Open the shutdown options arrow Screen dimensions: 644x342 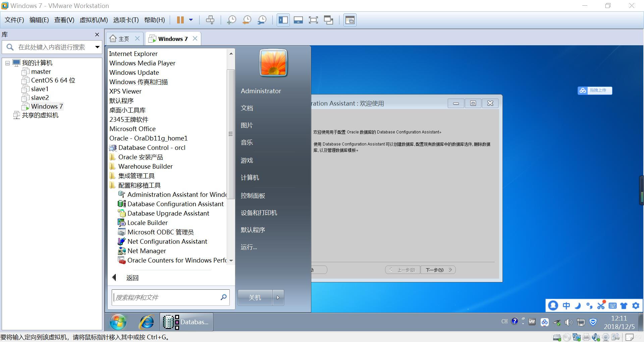click(278, 298)
